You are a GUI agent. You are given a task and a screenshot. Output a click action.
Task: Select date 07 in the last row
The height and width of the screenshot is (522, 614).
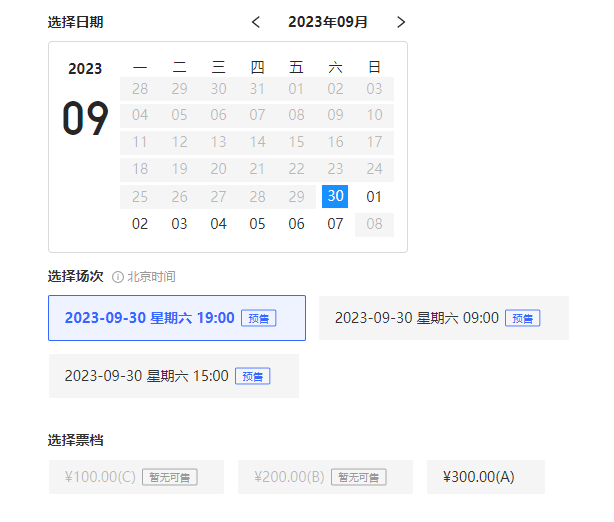coord(335,224)
